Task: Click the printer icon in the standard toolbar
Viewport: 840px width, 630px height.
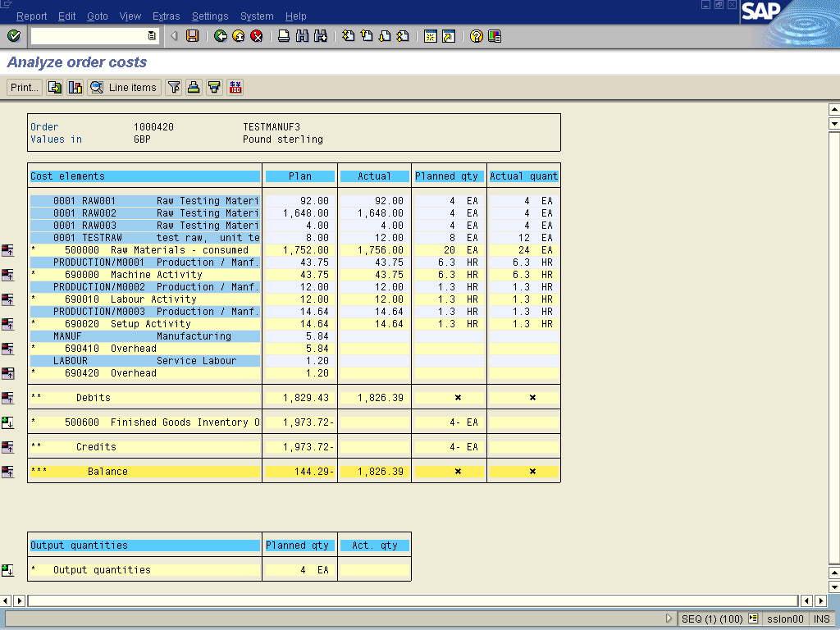Action: [284, 36]
